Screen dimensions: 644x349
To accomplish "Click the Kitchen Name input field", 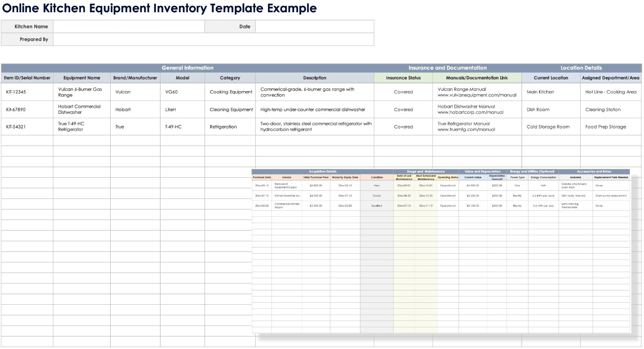I will pos(129,27).
